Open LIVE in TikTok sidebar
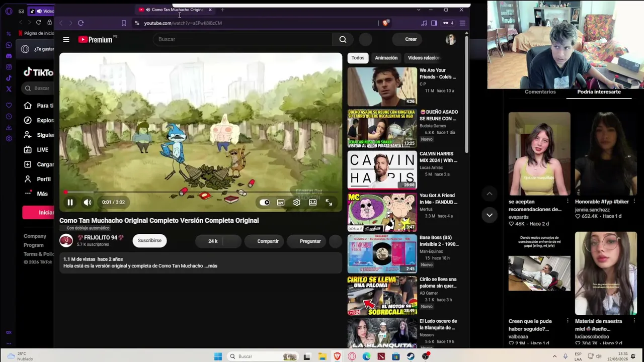644x362 pixels. click(36, 150)
